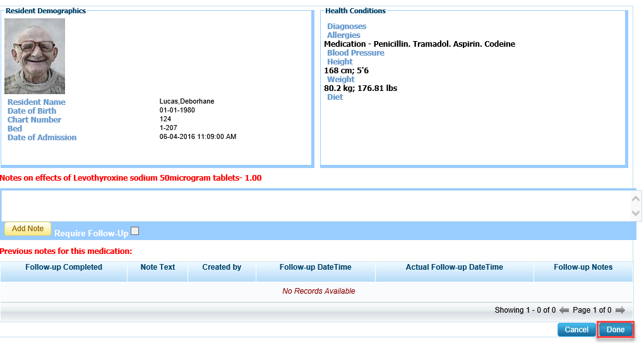Screen dimensions: 644x343
Task: Sort by Follow-up DateTime column
Action: pos(315,267)
